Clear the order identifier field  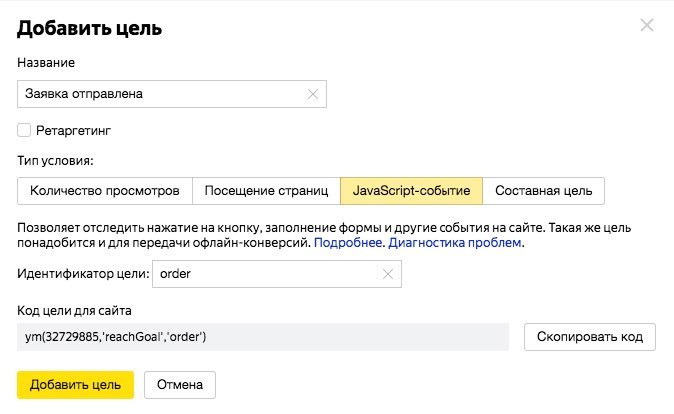tap(386, 274)
